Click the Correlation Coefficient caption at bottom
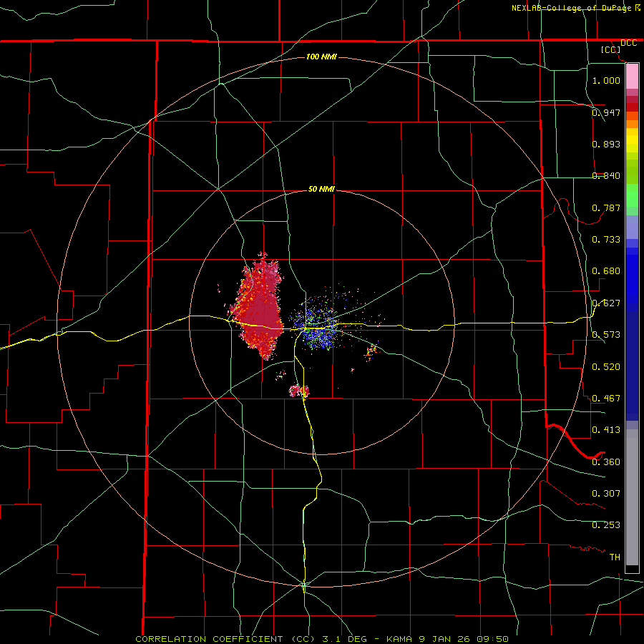This screenshot has width=644, height=644. point(322,639)
